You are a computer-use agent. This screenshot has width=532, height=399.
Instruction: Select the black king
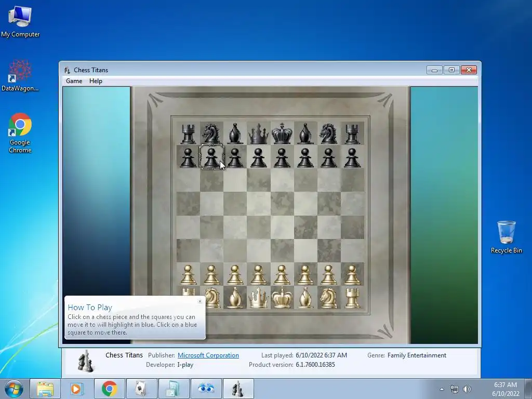click(282, 134)
